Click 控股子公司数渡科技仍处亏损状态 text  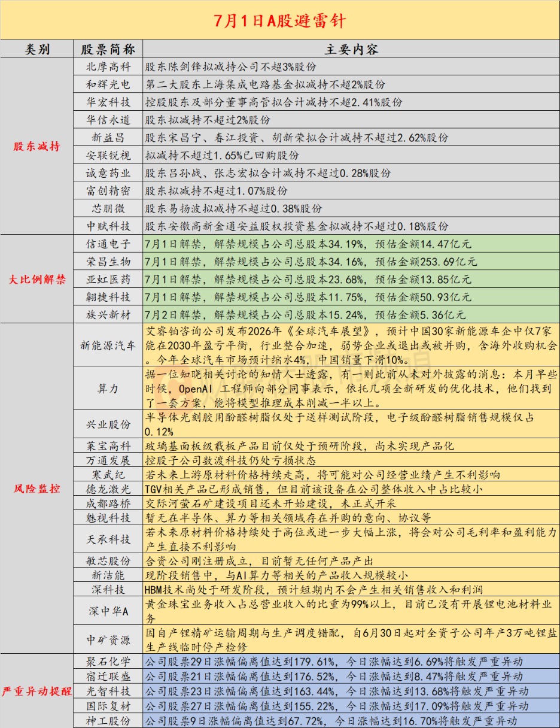click(x=230, y=460)
